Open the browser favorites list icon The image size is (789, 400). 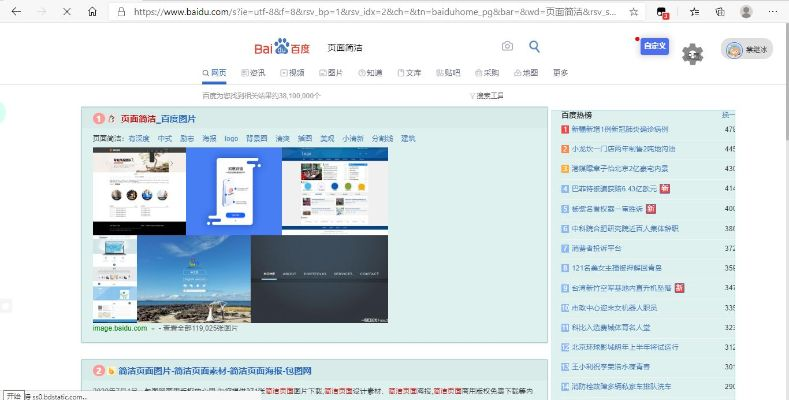click(x=694, y=12)
